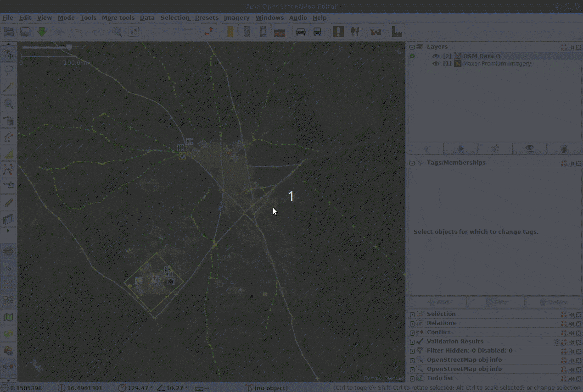Select the Maxar Premium Imagery layer row
Viewport: 583px width, 392px height.
[x=497, y=64]
